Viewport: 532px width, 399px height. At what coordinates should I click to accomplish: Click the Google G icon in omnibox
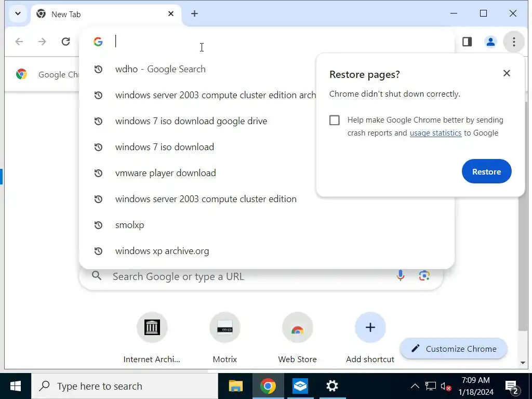[x=98, y=42]
